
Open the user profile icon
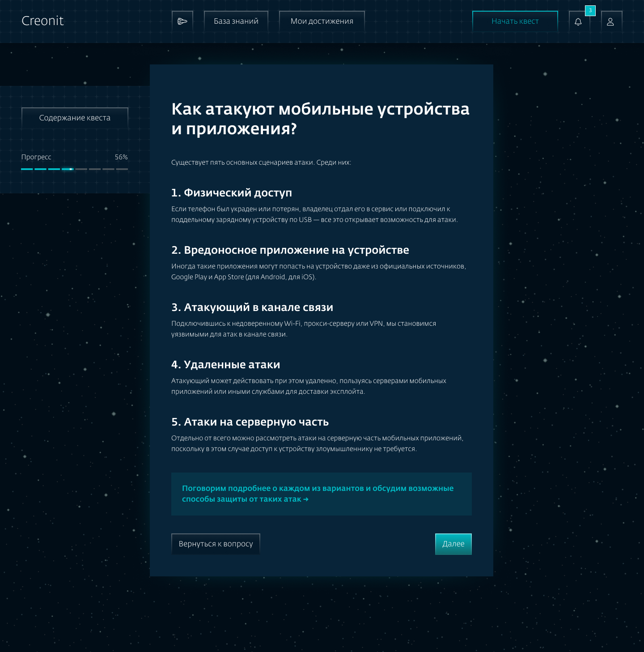click(610, 21)
